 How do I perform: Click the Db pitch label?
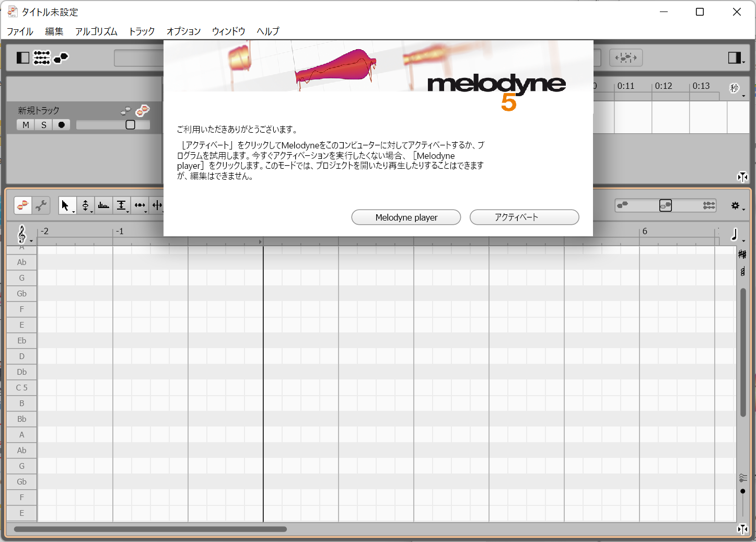point(21,372)
